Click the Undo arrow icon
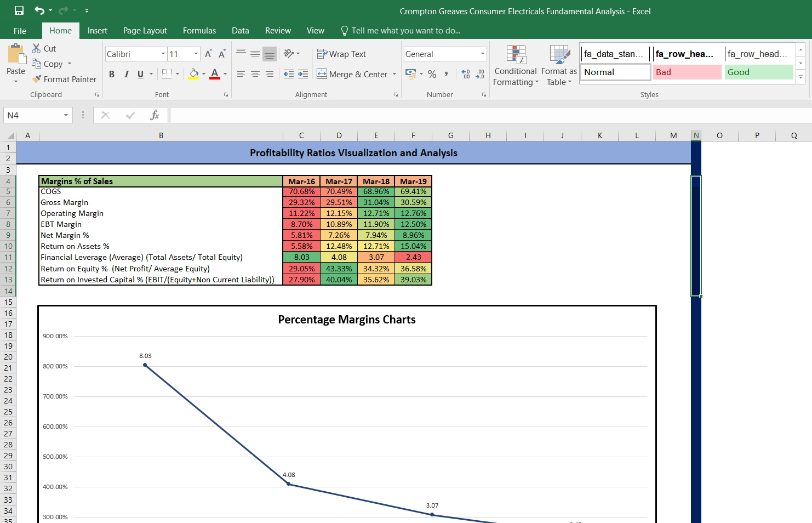 point(39,10)
